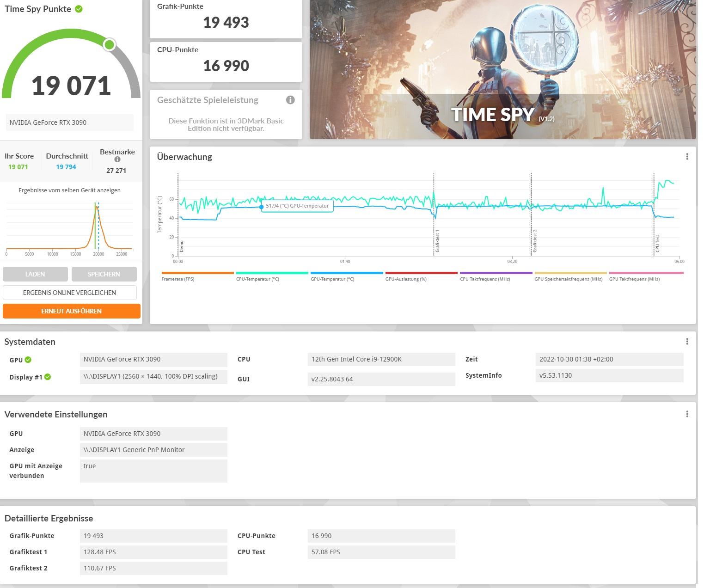Toggle the GPU-Auslastung (%) chart series
Viewport: 710px width, 588px height.
(x=421, y=276)
